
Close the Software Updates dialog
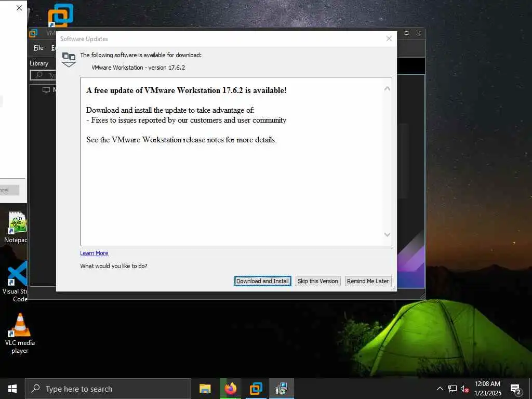tap(389, 38)
